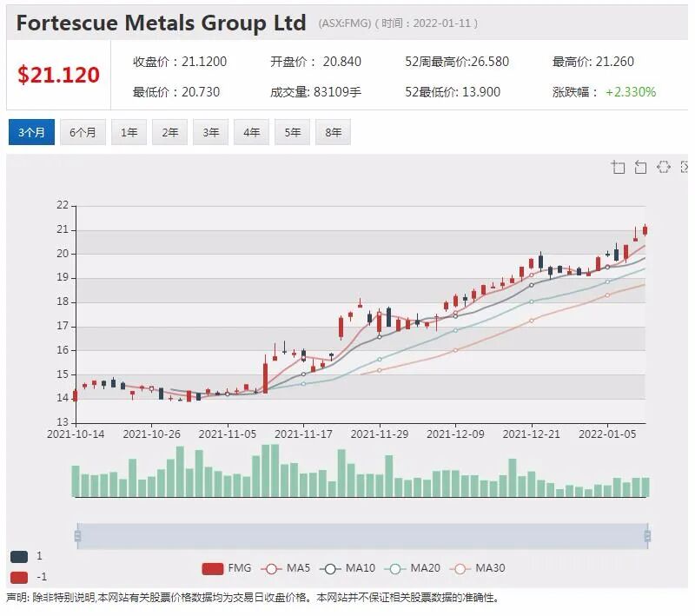This screenshot has height=616, width=695.
Task: Click the 2022-01-05 axis date label
Action: 607,434
